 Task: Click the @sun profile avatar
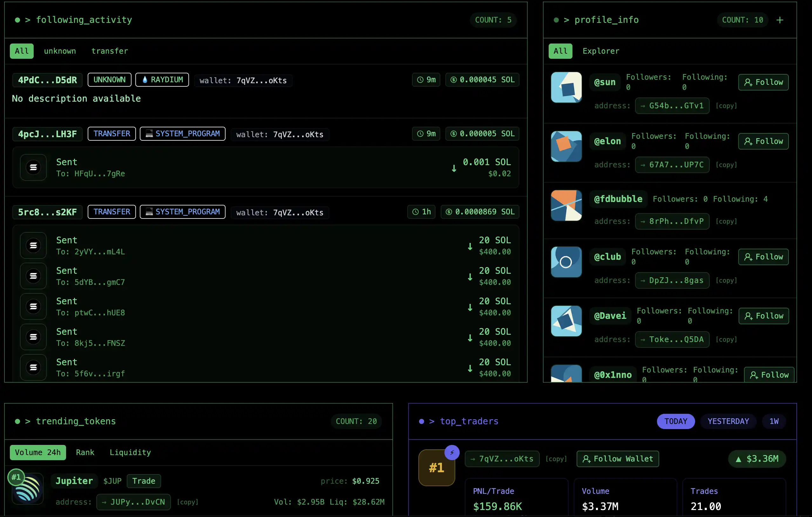[566, 87]
